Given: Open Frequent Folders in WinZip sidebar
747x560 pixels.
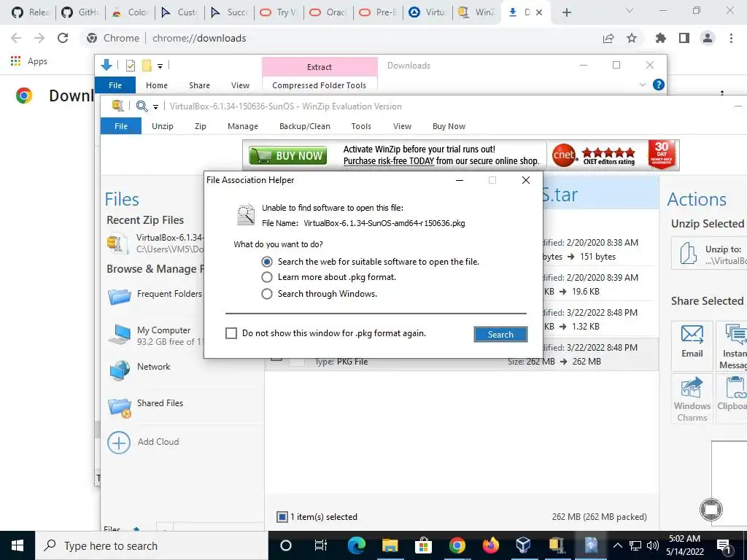Looking at the screenshot, I should point(155,295).
